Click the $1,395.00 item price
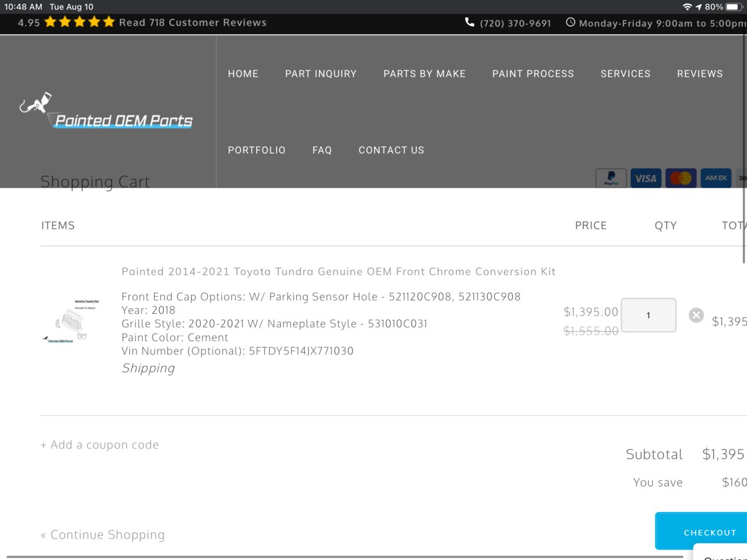 coord(591,312)
